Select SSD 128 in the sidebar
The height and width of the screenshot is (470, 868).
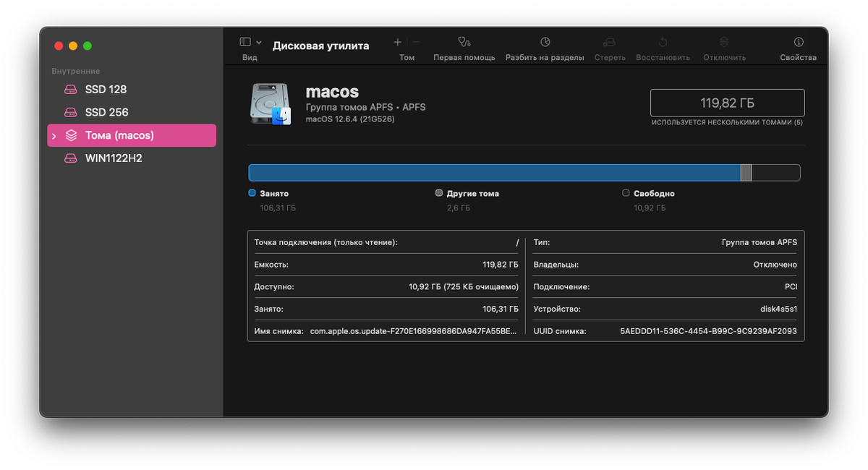coord(132,90)
